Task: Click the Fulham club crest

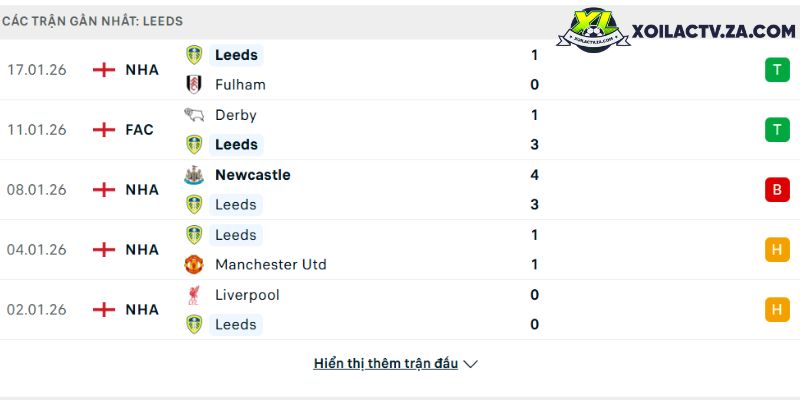Action: (x=194, y=85)
